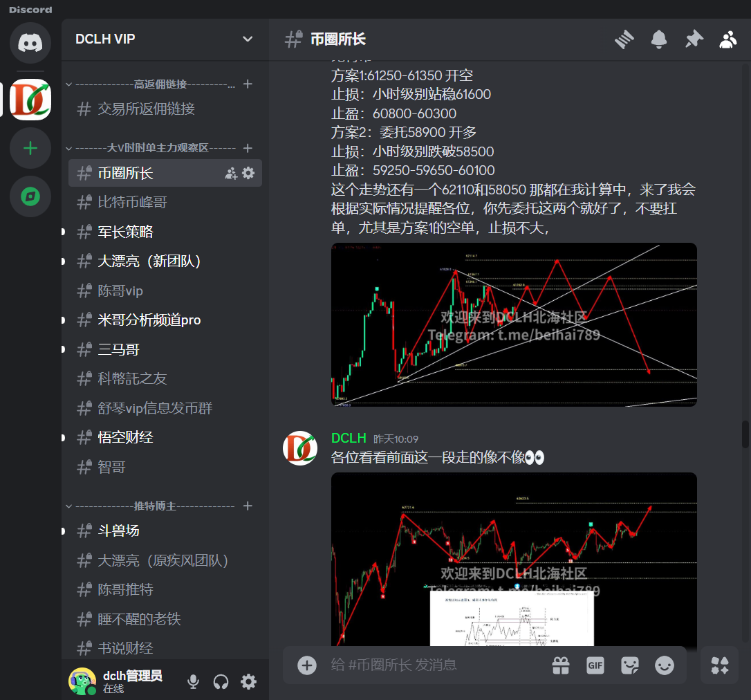Open Discord home direct messages
751x700 pixels.
30,43
